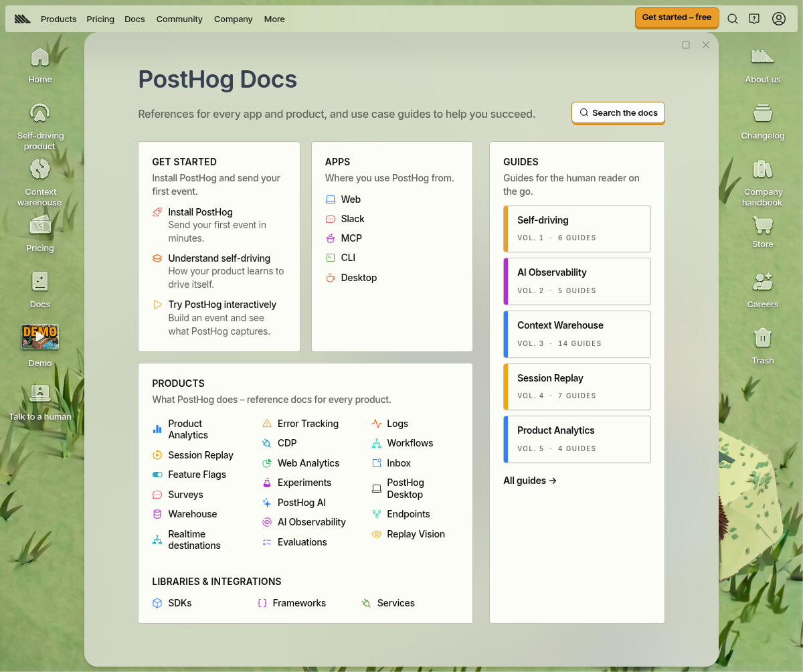Maximize the PostHog Docs window
803x672 pixels.
[686, 45]
